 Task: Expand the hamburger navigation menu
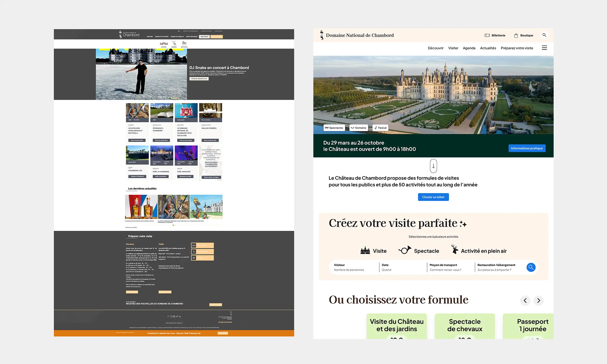(x=544, y=48)
